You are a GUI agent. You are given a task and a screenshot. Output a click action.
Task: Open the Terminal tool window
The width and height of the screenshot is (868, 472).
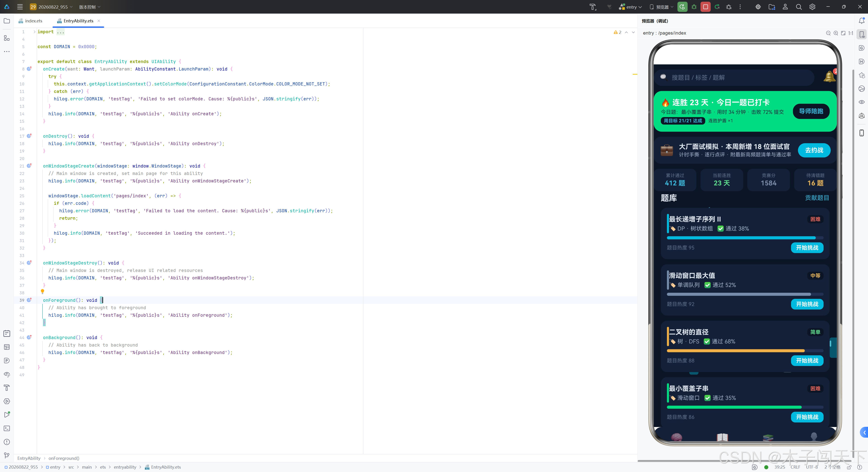(7, 428)
